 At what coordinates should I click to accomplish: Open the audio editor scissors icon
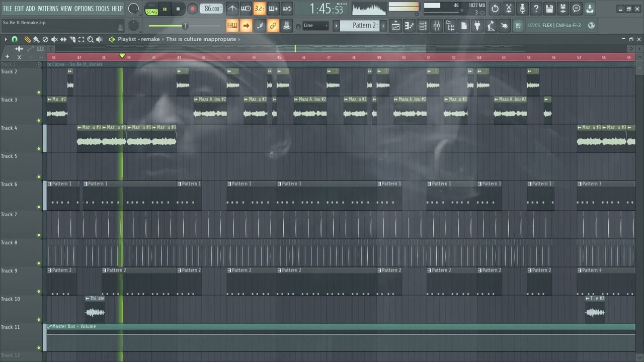tap(509, 9)
